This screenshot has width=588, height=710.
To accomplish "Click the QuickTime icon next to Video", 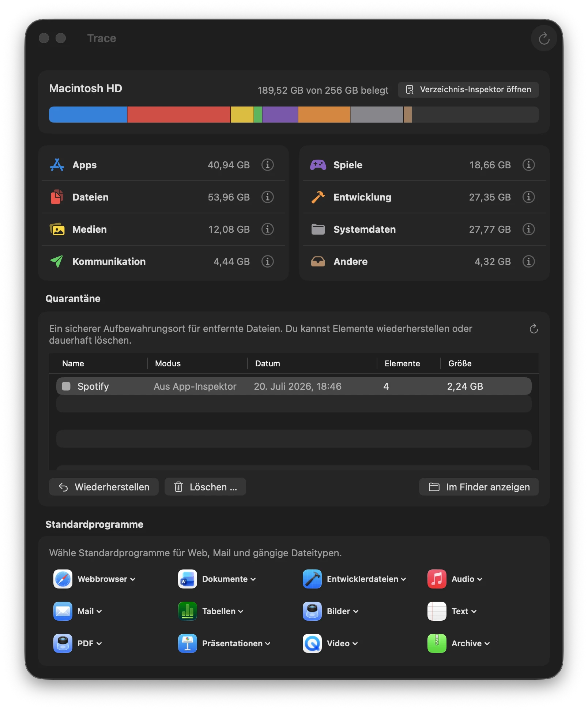I will coord(312,643).
